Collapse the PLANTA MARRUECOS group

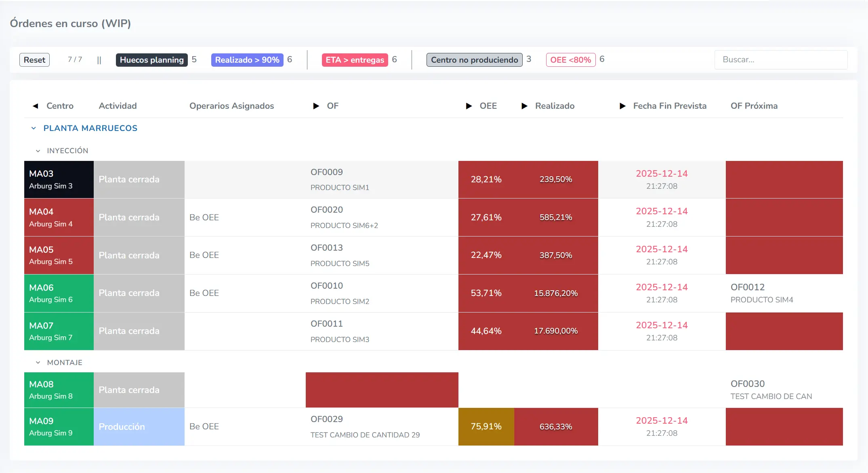[33, 128]
